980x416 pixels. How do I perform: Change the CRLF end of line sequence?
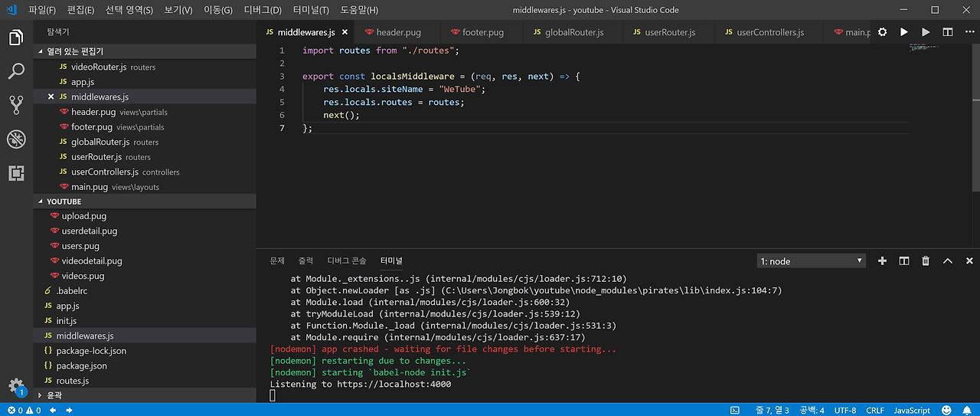coord(875,411)
